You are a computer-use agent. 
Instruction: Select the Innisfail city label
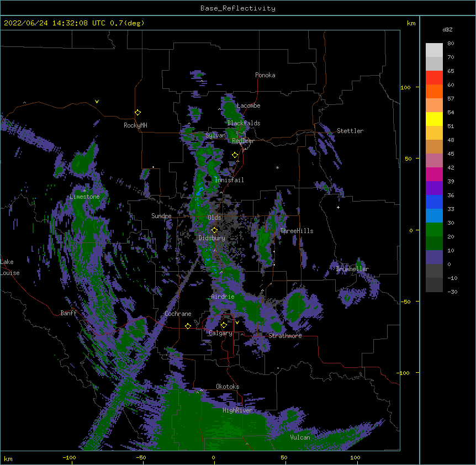pos(229,180)
